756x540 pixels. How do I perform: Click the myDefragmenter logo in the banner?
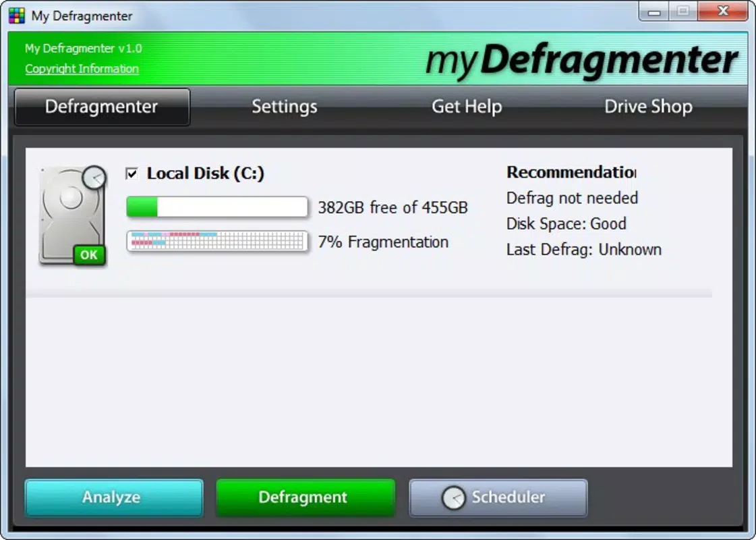point(581,60)
